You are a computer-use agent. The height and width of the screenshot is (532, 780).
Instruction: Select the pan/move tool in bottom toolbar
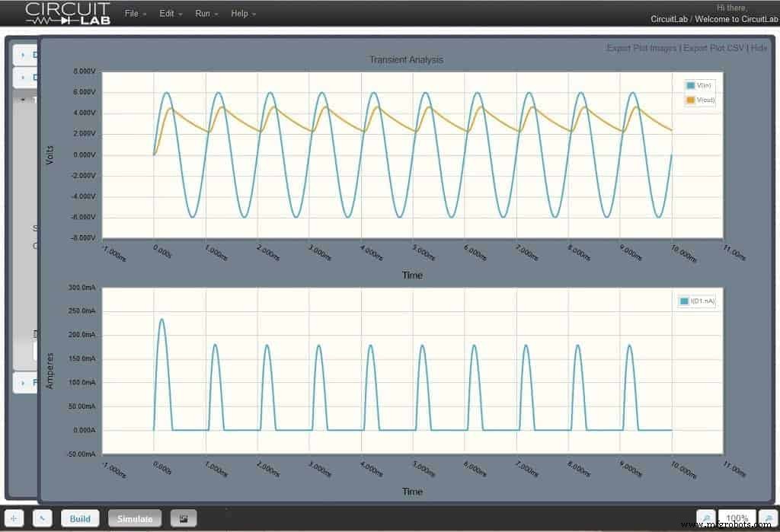click(14, 518)
